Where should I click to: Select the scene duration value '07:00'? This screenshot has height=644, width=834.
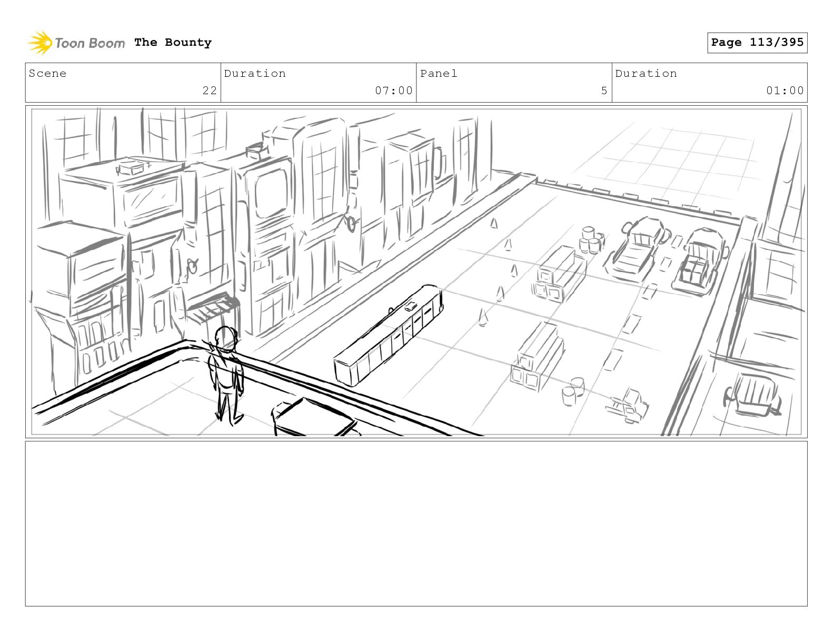pyautogui.click(x=394, y=90)
